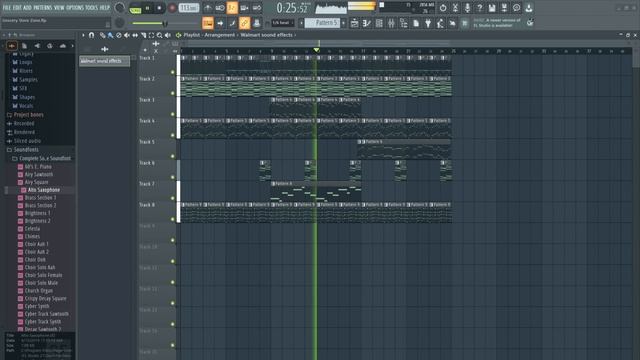640x360 pixels.
Task: Select the playlist slip tool
Action: click(x=135, y=36)
